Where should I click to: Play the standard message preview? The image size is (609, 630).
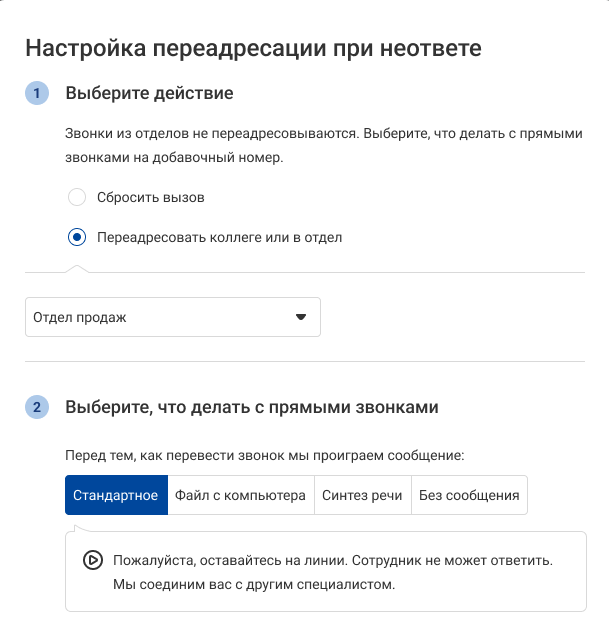92,560
